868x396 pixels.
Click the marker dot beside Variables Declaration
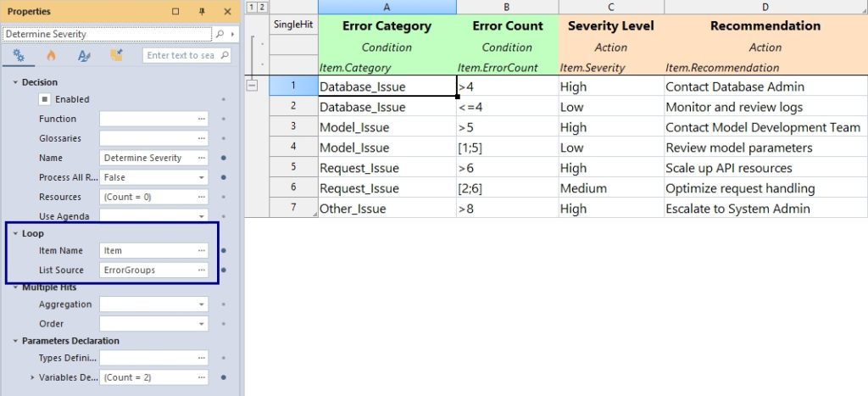224,377
